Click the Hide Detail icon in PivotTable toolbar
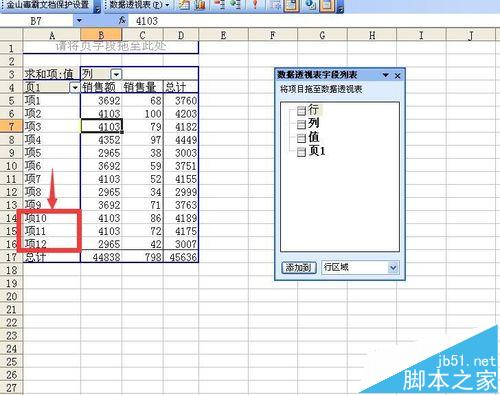Screen dimensions: 500x395 (x=219, y=5)
